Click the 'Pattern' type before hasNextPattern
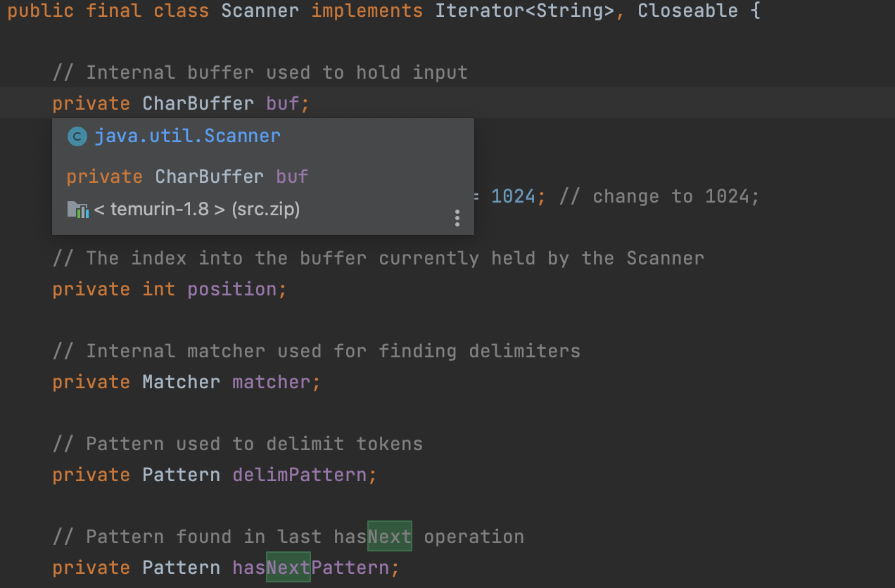The width and height of the screenshot is (895, 588). (x=182, y=568)
